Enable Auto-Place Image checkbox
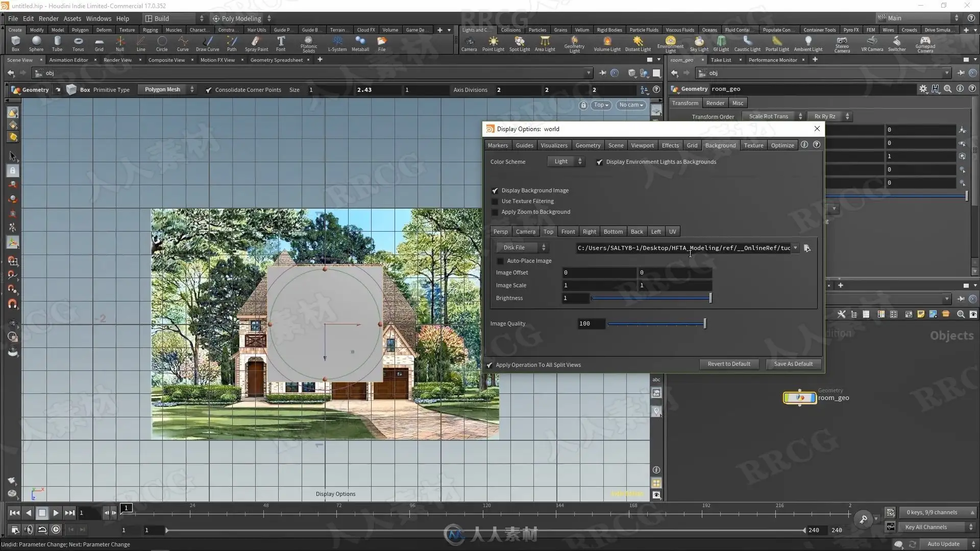Image resolution: width=980 pixels, height=551 pixels. (500, 261)
